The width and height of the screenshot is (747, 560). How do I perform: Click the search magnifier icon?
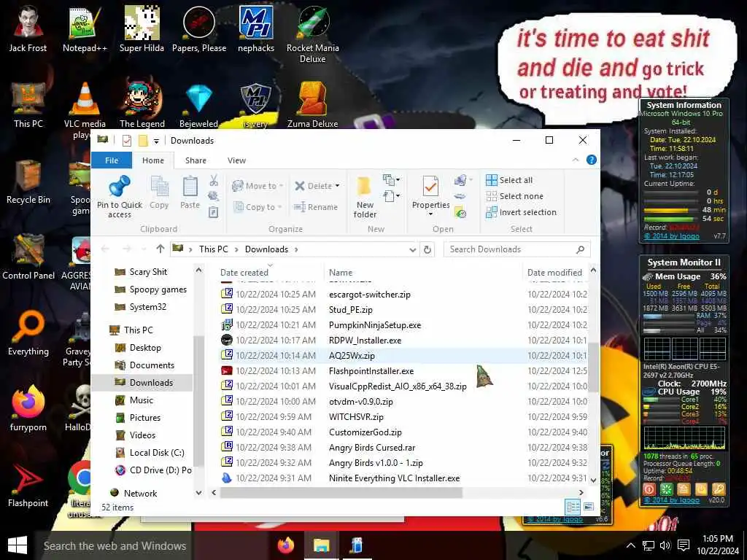coord(580,249)
